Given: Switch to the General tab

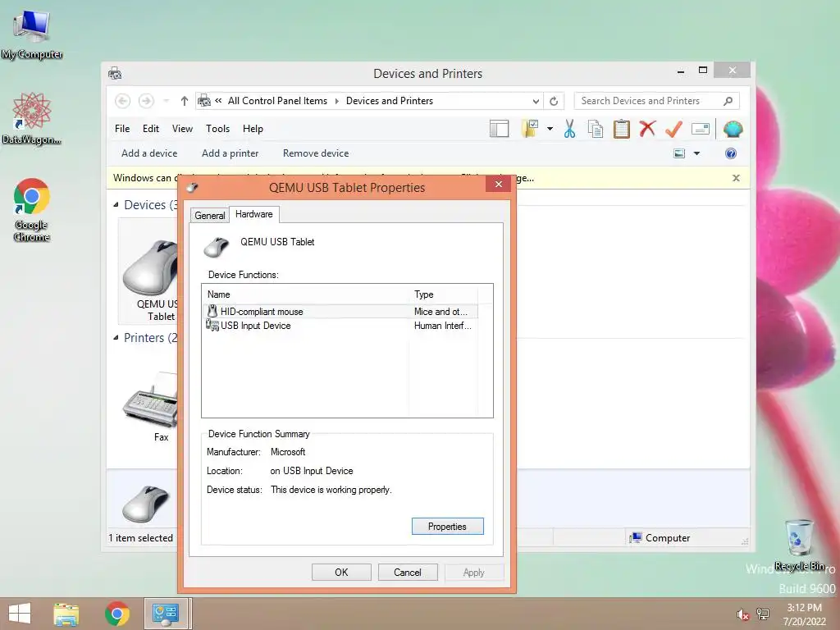Looking at the screenshot, I should (x=209, y=216).
